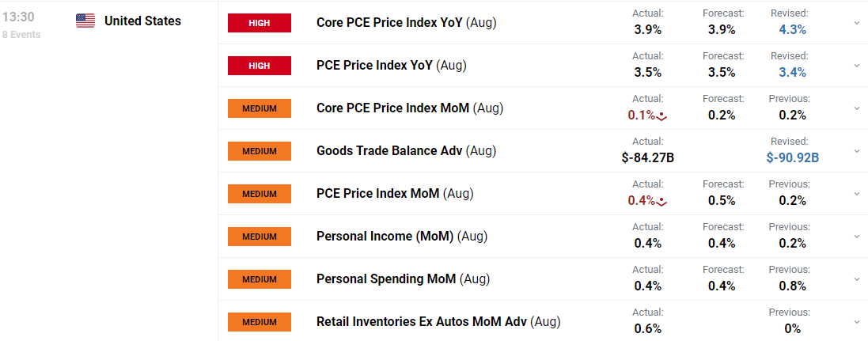Click the United States country label
Screen dimensions: 868x341
click(142, 21)
